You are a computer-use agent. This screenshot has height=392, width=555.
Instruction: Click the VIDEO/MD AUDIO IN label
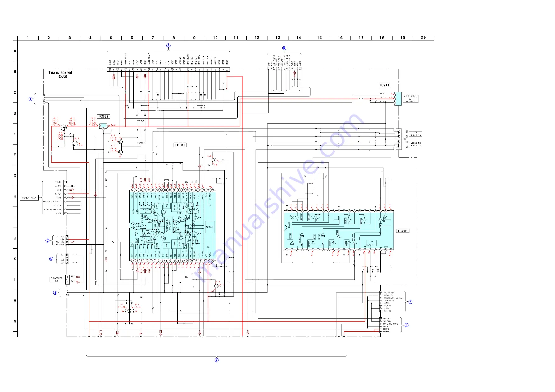(416, 144)
